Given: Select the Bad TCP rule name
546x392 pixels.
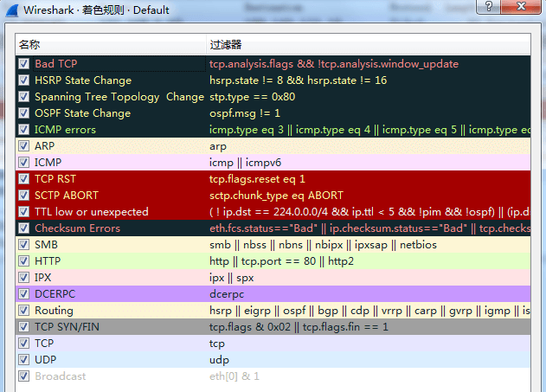Looking at the screenshot, I should coord(56,64).
